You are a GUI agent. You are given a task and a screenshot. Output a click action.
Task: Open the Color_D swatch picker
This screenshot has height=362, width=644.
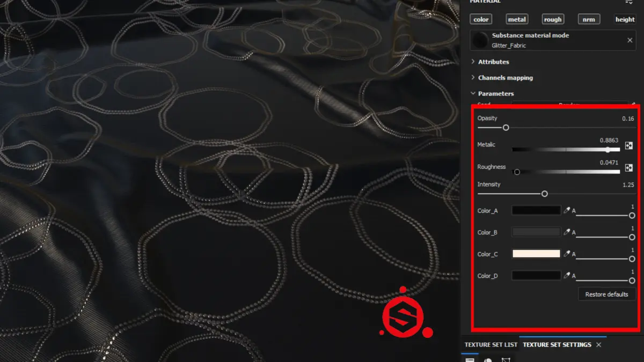536,276
